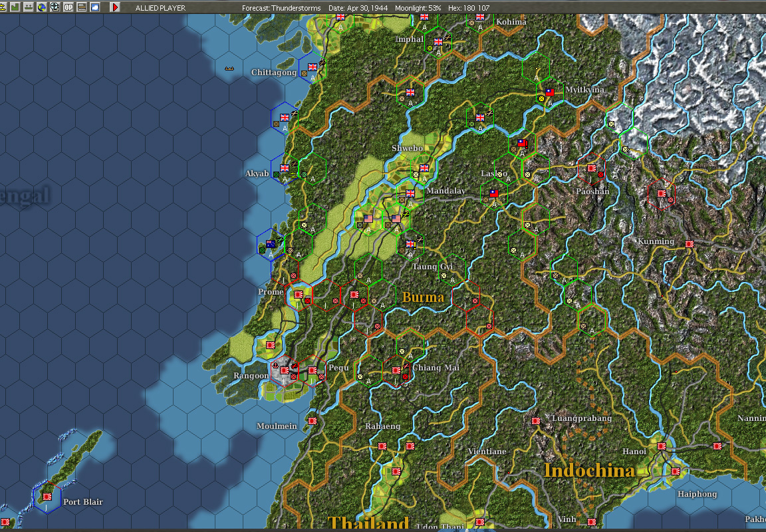Select the Australian flag unit on the coast
Screen dimensions: 766x532
pos(271,244)
